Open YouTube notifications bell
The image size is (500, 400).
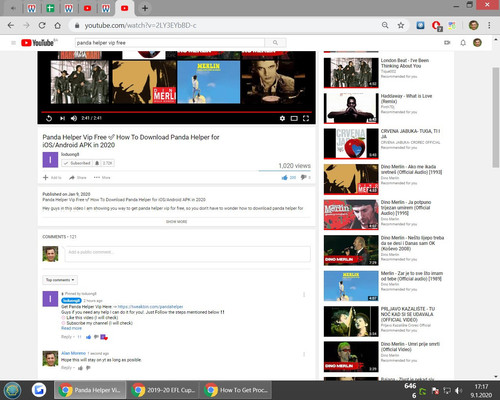click(x=463, y=43)
